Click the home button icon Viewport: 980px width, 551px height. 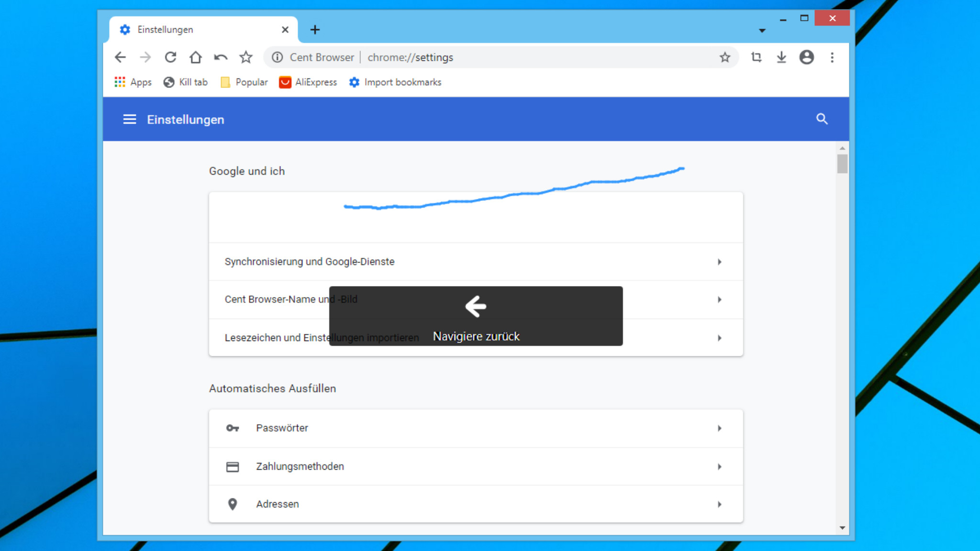click(x=197, y=57)
